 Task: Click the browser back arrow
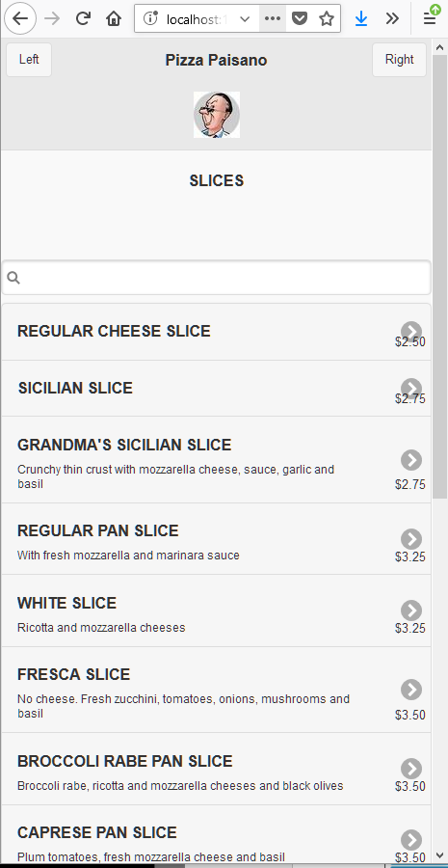[x=20, y=19]
